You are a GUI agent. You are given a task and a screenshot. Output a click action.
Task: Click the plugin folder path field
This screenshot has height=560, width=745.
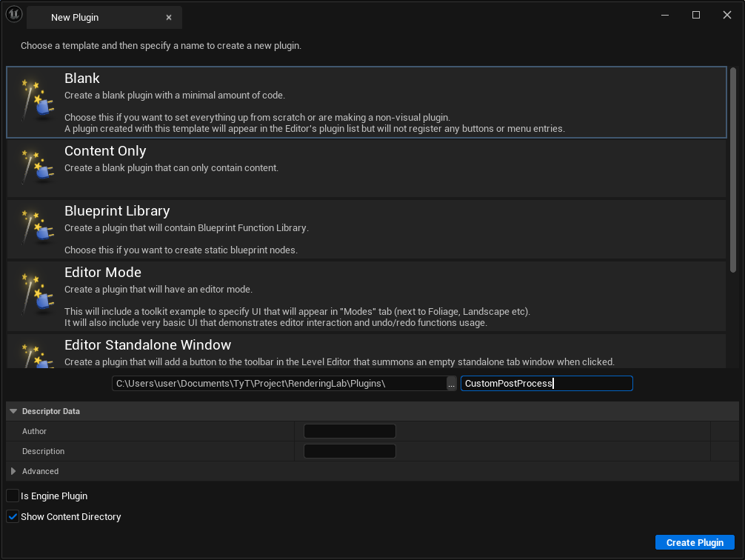click(x=278, y=384)
